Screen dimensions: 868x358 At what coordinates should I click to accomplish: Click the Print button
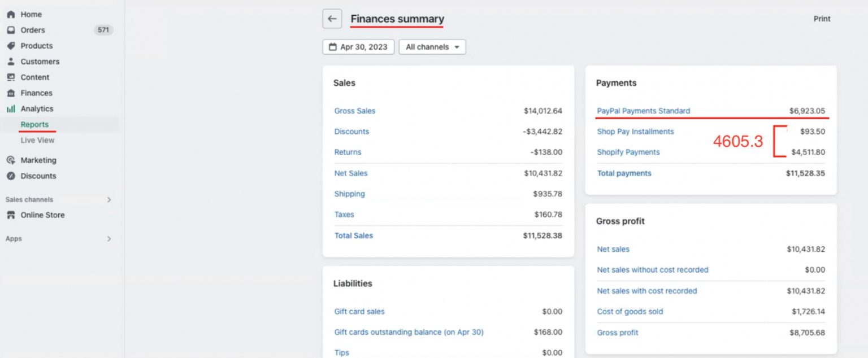point(822,18)
